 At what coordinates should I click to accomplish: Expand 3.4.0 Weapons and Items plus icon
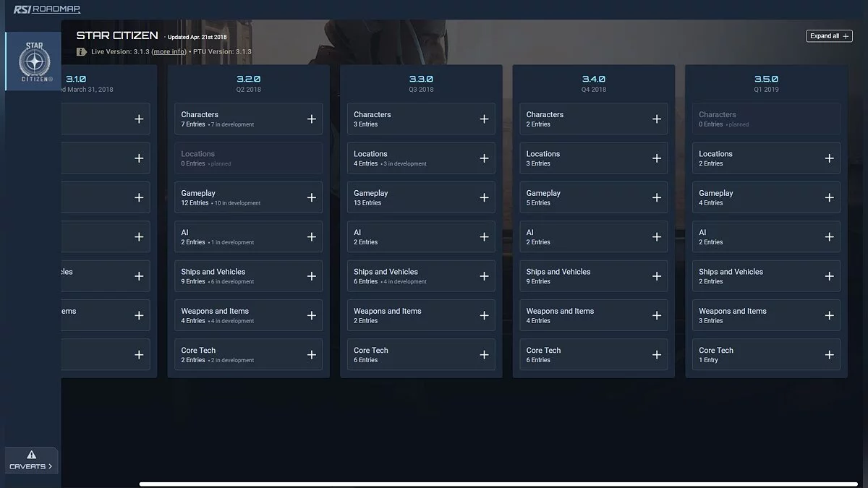point(657,316)
